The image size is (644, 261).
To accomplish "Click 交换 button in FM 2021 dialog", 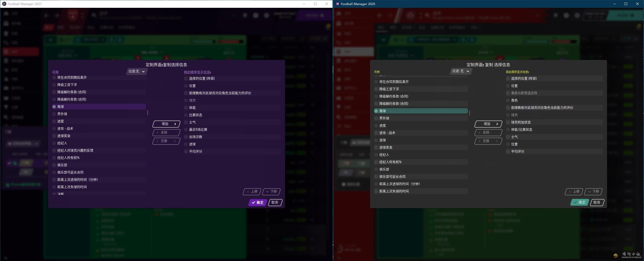I will [x=166, y=141].
